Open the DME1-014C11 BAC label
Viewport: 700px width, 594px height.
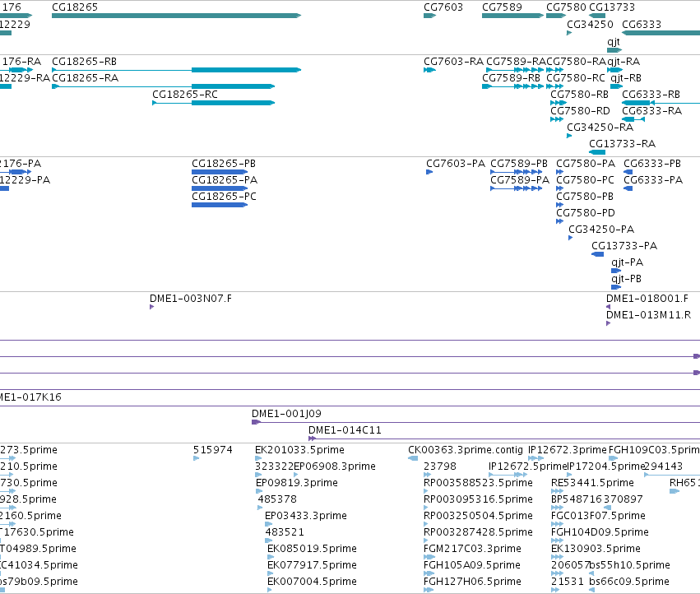point(345,430)
